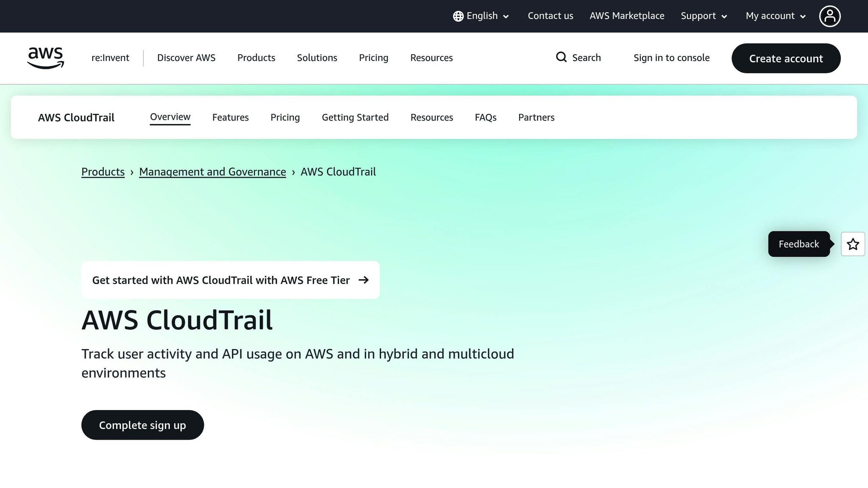Viewport: 868px width, 488px height.
Task: Visit the AWS Marketplace
Action: point(627,16)
